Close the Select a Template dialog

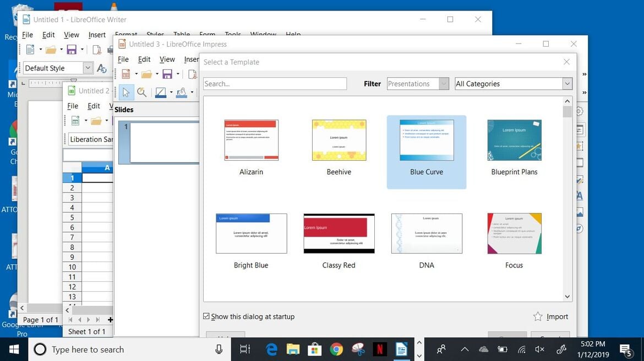click(567, 62)
